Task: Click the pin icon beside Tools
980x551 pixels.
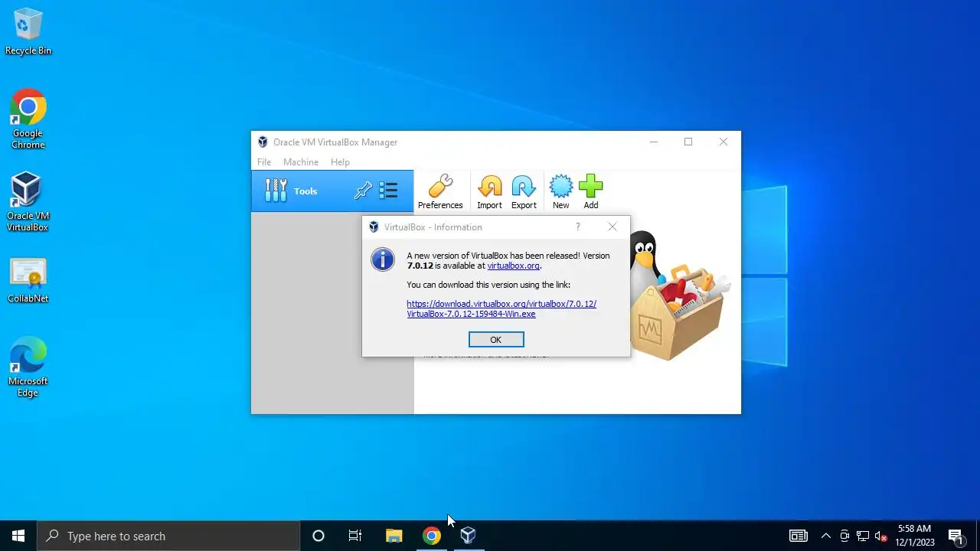Action: point(363,191)
